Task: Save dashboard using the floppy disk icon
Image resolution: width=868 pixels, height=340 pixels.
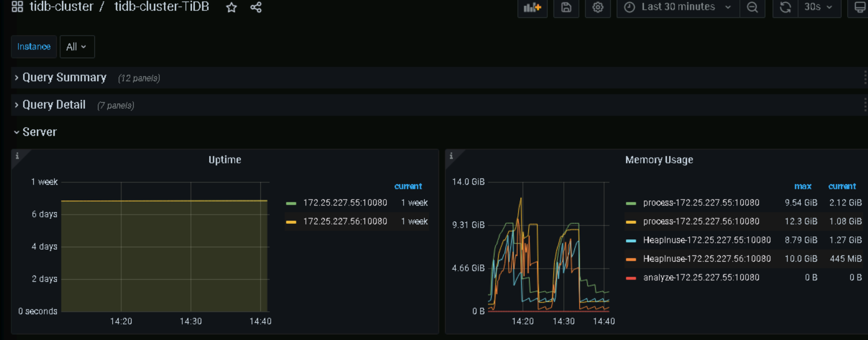Action: pos(566,7)
